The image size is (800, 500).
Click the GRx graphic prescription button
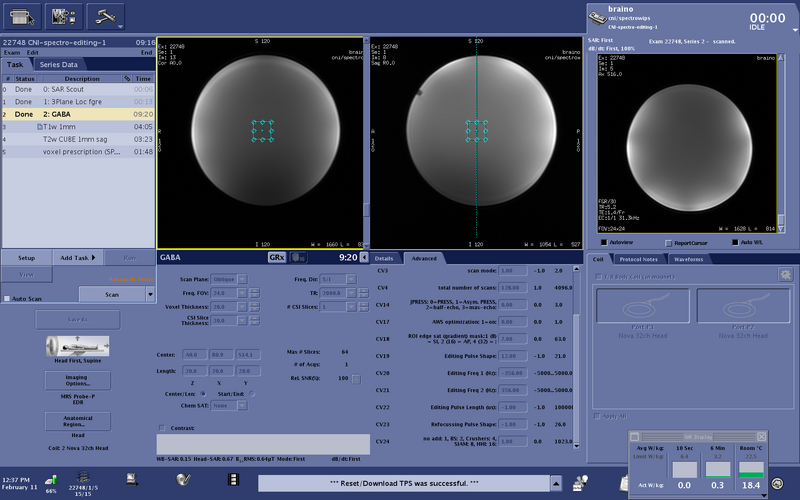pos(277,258)
